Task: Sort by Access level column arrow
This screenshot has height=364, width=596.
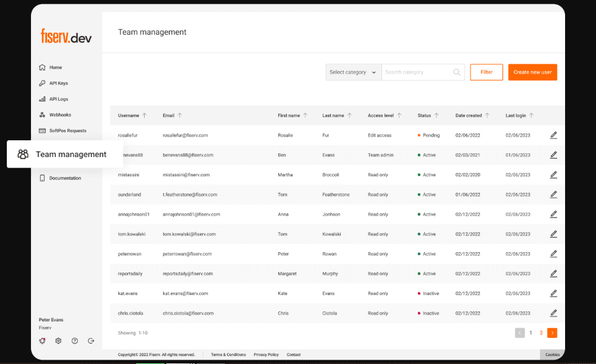Action: (x=399, y=116)
